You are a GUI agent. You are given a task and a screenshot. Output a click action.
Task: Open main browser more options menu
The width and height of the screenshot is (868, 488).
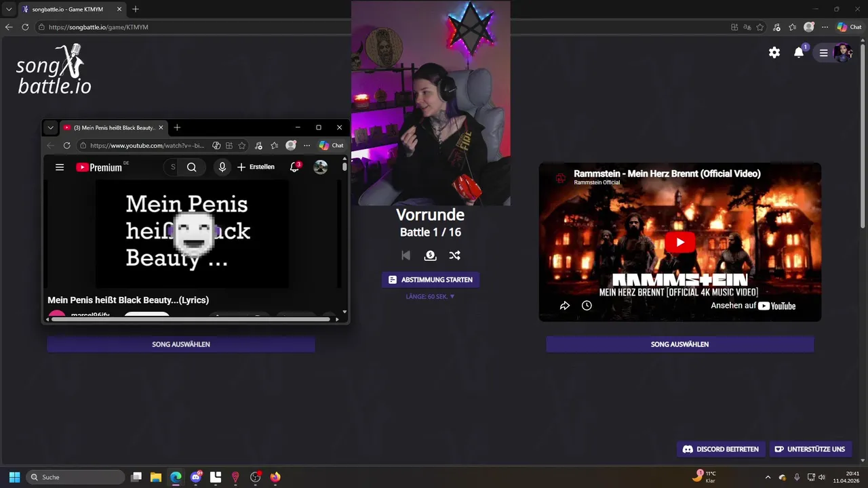click(x=825, y=27)
